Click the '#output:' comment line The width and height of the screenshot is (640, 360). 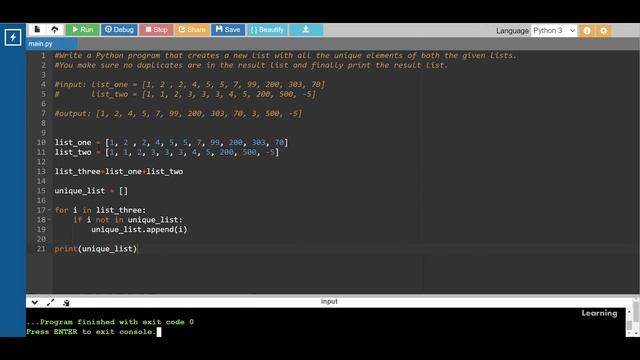click(178, 113)
